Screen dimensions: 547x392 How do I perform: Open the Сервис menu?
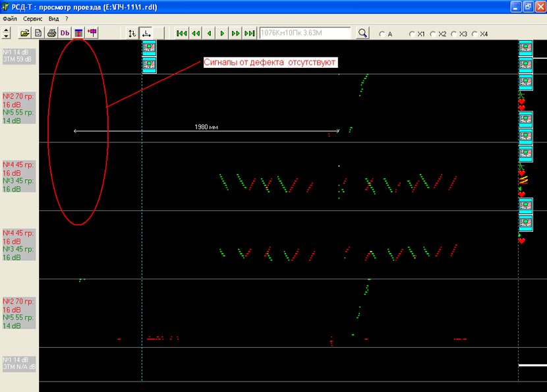pos(33,19)
